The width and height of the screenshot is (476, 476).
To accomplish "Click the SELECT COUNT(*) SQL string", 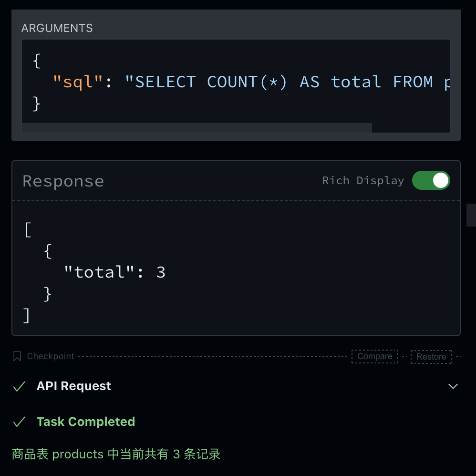I will [286, 82].
